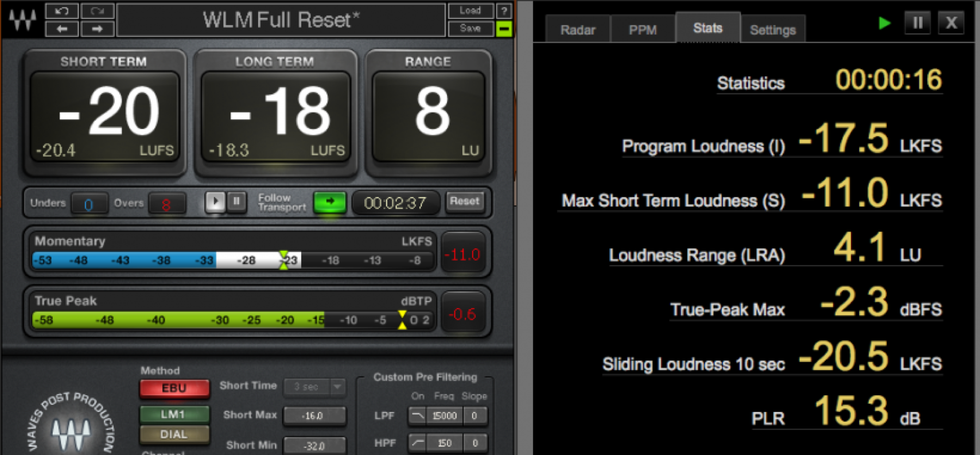Open the WLM help question mark
The height and width of the screenshot is (455, 980).
[504, 11]
